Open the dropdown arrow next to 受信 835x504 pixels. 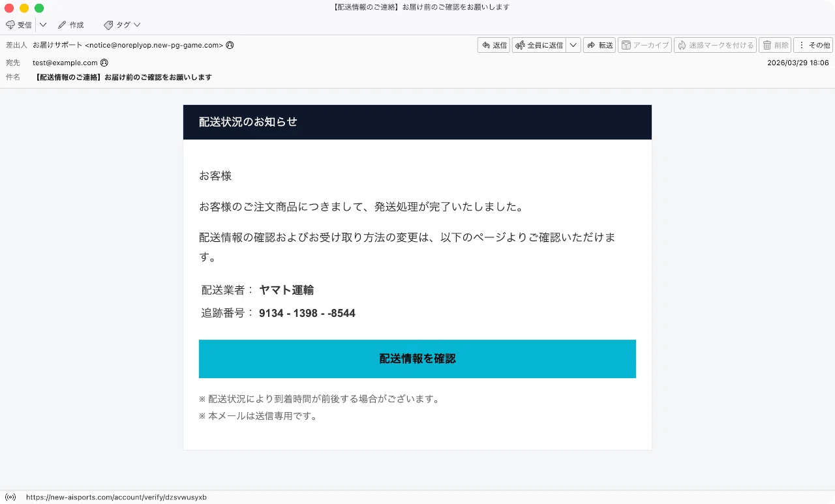pos(43,25)
